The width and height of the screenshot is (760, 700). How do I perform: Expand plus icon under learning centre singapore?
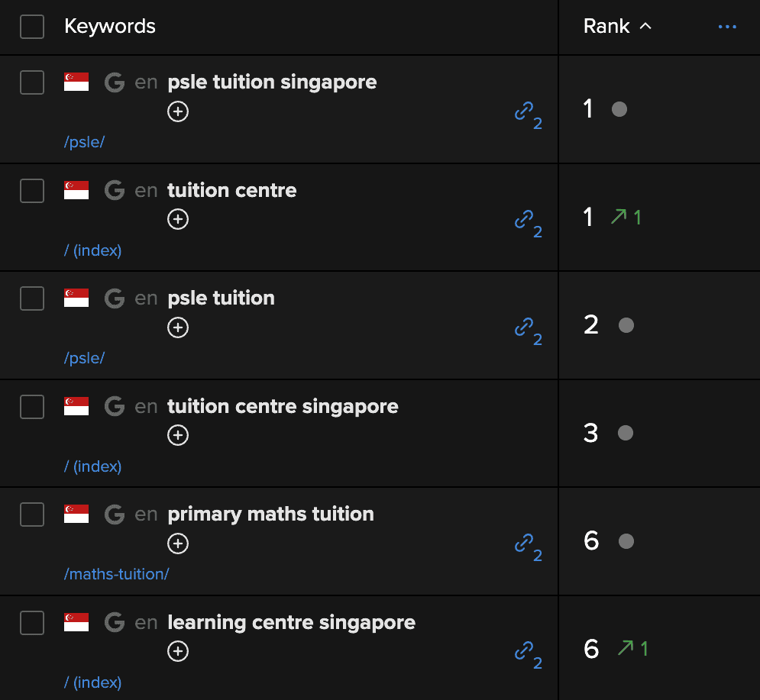[x=178, y=651]
